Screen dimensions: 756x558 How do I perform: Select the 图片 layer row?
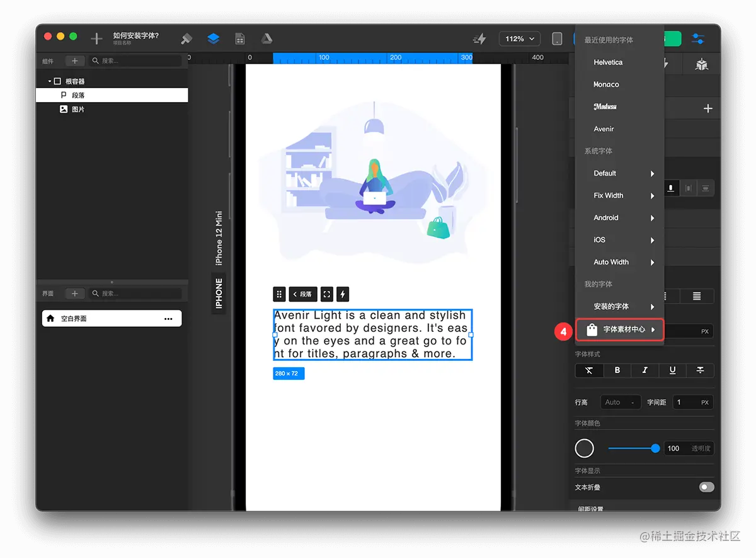(112, 109)
